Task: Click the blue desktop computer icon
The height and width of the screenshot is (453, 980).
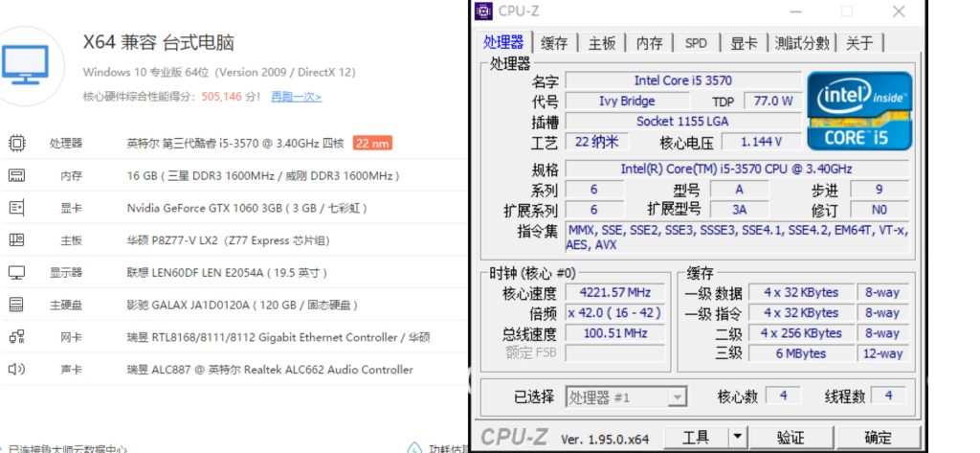Action: (x=25, y=65)
